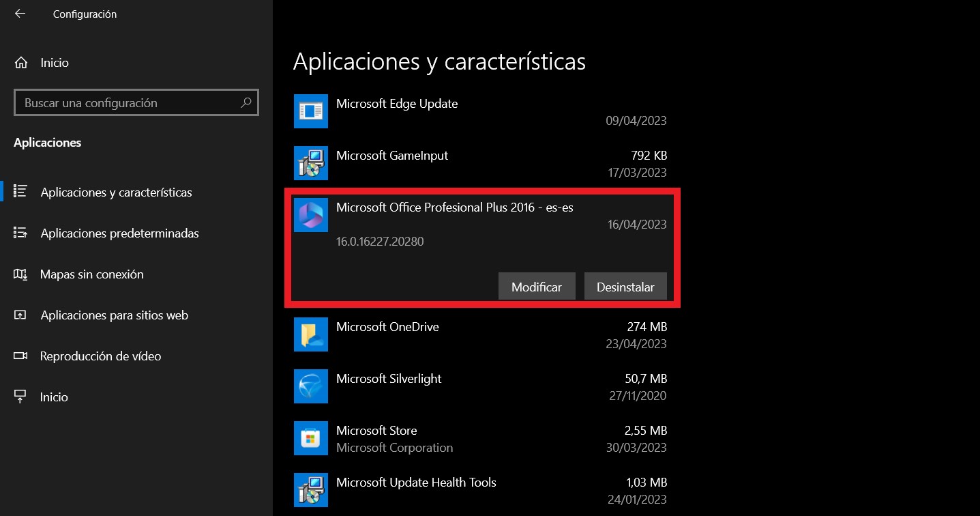Go back using the arrow icon
Image resolution: width=980 pixels, height=516 pixels.
(20, 14)
